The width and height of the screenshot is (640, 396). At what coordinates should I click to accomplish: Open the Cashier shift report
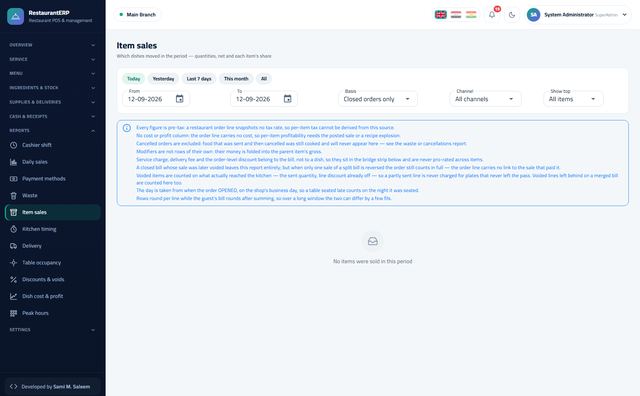53,145
